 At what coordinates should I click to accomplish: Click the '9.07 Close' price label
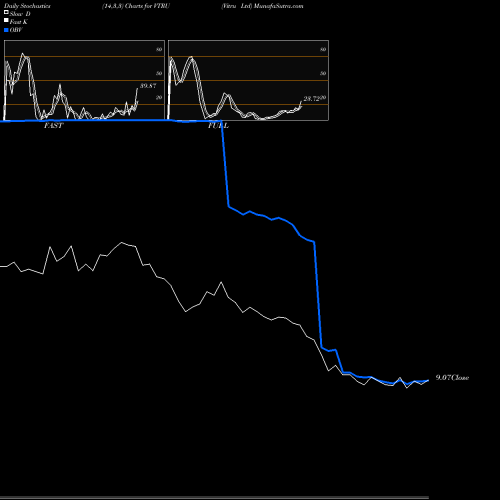[452, 378]
